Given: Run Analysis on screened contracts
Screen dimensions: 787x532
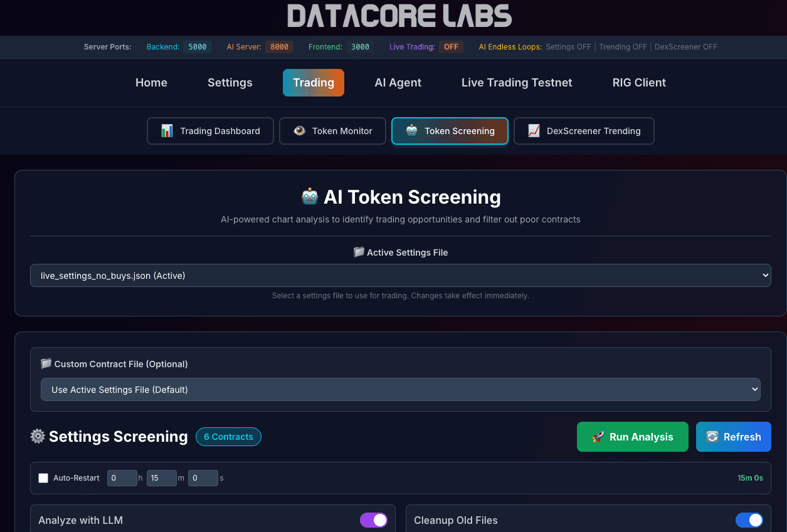Looking at the screenshot, I should click(633, 437).
